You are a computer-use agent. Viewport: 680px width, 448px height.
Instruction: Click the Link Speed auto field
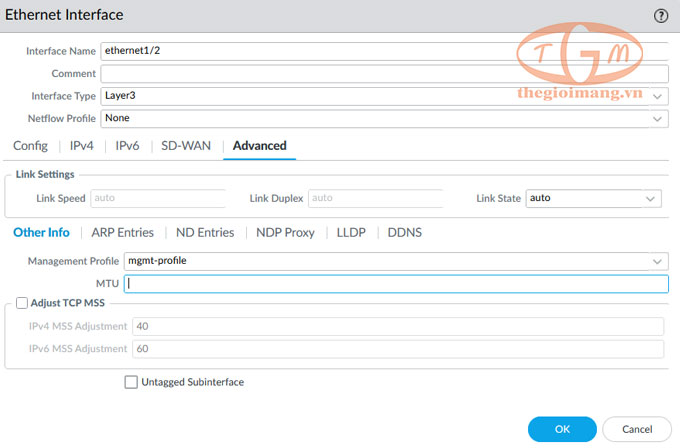point(158,198)
